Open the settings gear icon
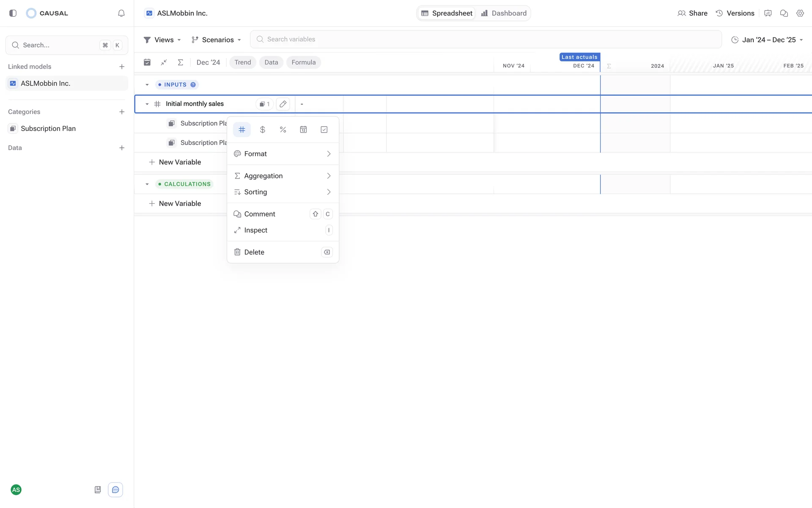Image resolution: width=812 pixels, height=508 pixels. [x=800, y=13]
